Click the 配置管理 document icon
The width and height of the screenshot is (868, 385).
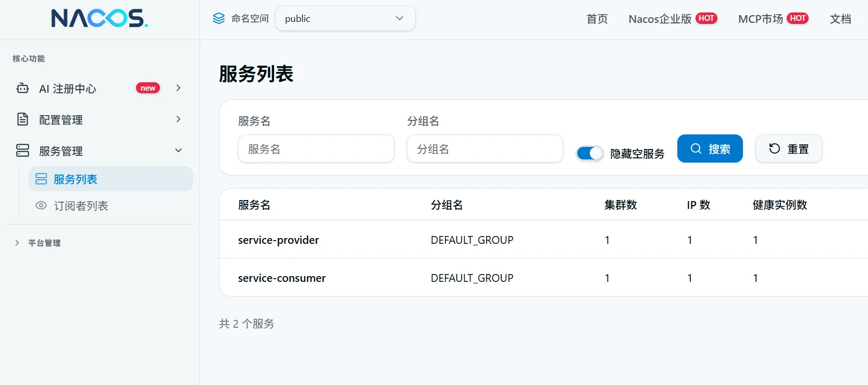click(22, 119)
